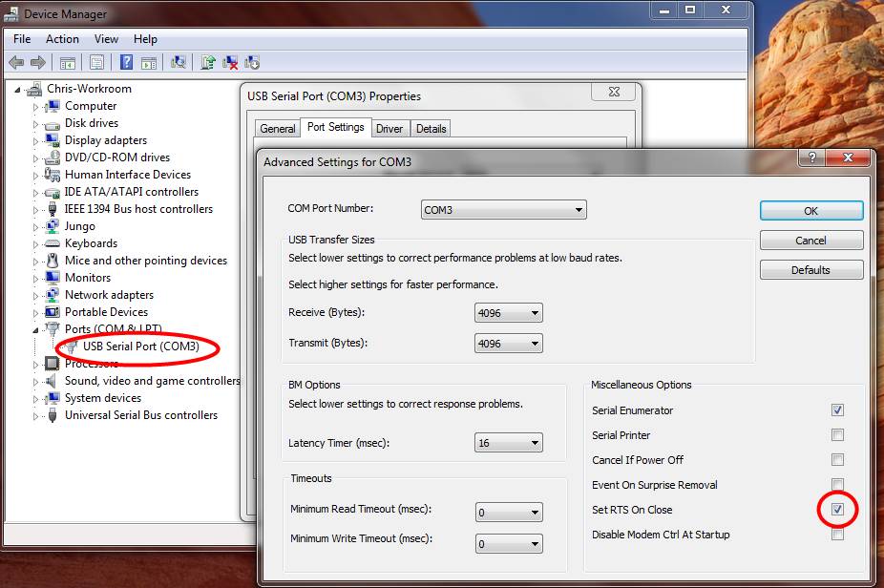
Task: Select USB Serial Port (COM3) in tree
Action: [x=140, y=346]
